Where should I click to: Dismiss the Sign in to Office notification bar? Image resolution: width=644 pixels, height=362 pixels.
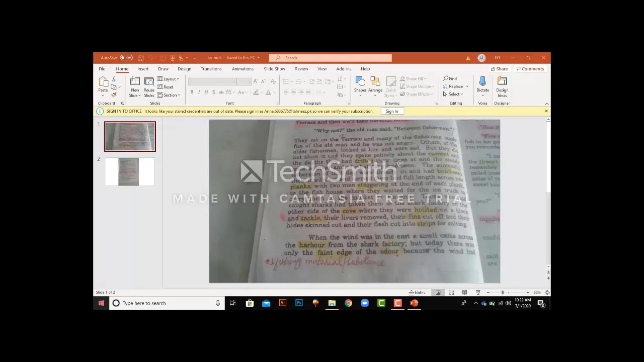tap(546, 111)
